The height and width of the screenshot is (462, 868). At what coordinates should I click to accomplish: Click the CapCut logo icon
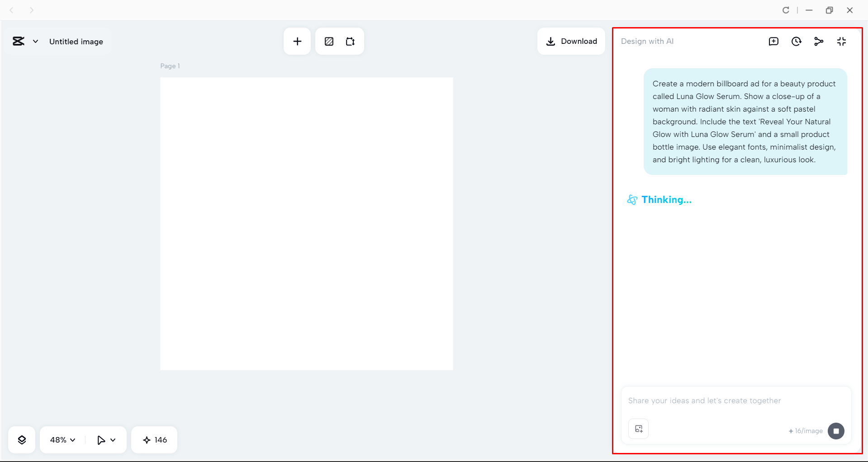click(x=18, y=41)
